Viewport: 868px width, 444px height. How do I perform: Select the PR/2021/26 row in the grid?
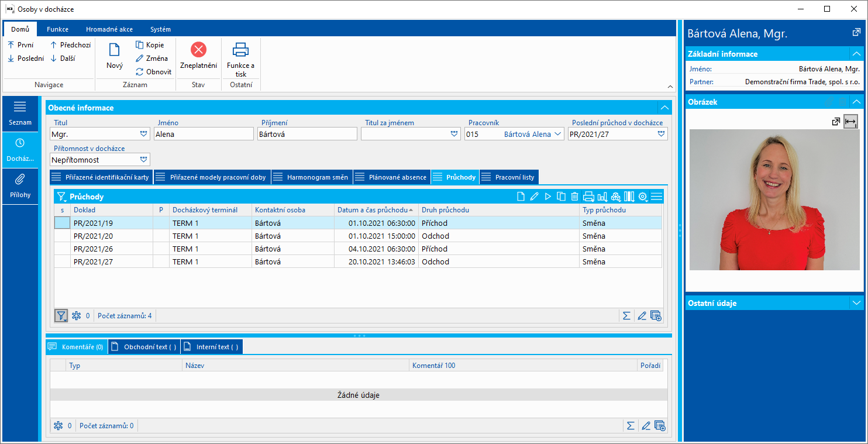click(94, 249)
